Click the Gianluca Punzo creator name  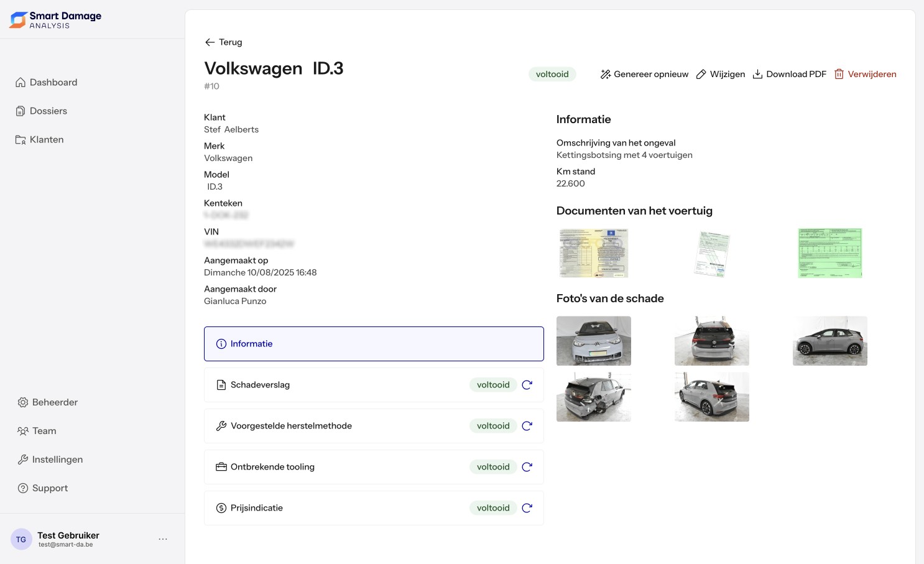[x=235, y=301]
